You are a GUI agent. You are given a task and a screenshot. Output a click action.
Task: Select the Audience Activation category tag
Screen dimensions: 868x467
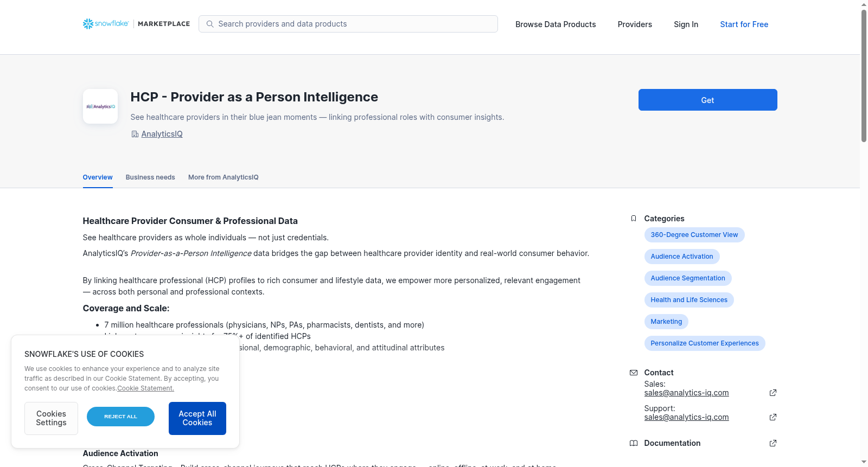[x=682, y=257]
